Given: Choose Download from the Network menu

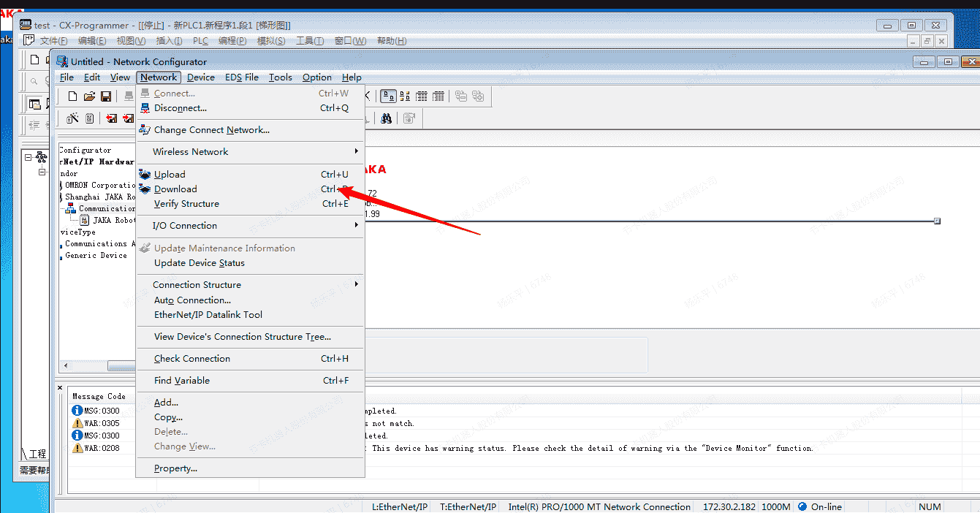Looking at the screenshot, I should pos(175,189).
